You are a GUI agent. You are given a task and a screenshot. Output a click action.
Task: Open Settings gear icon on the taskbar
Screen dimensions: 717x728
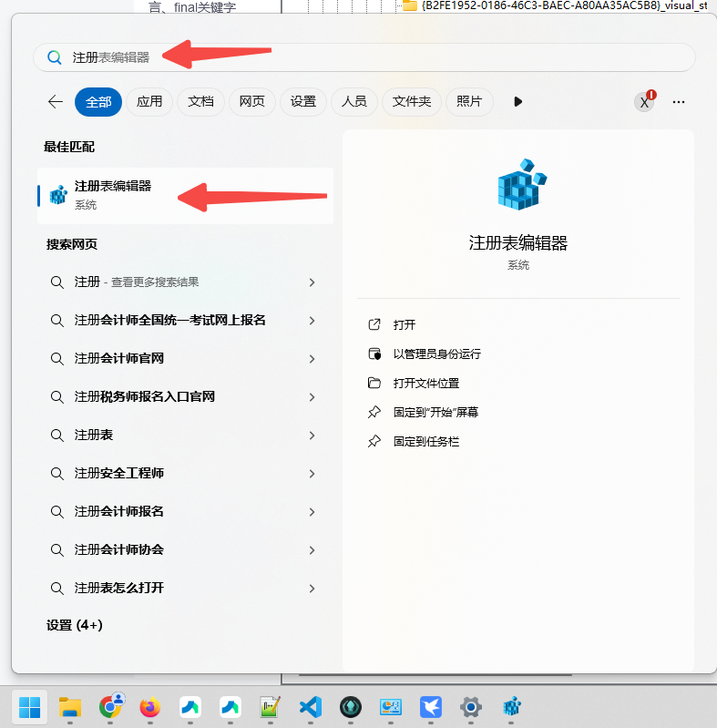tap(471, 708)
